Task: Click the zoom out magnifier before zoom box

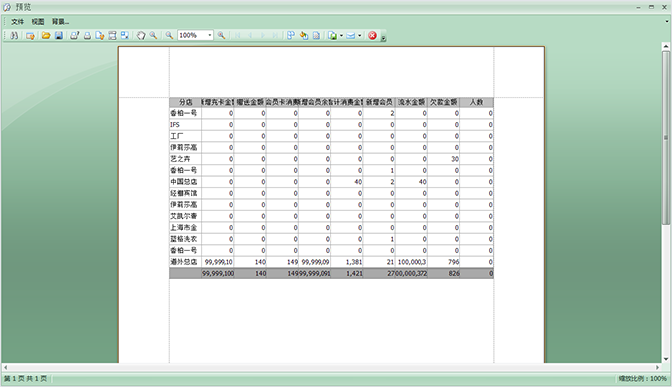Action: tap(169, 36)
